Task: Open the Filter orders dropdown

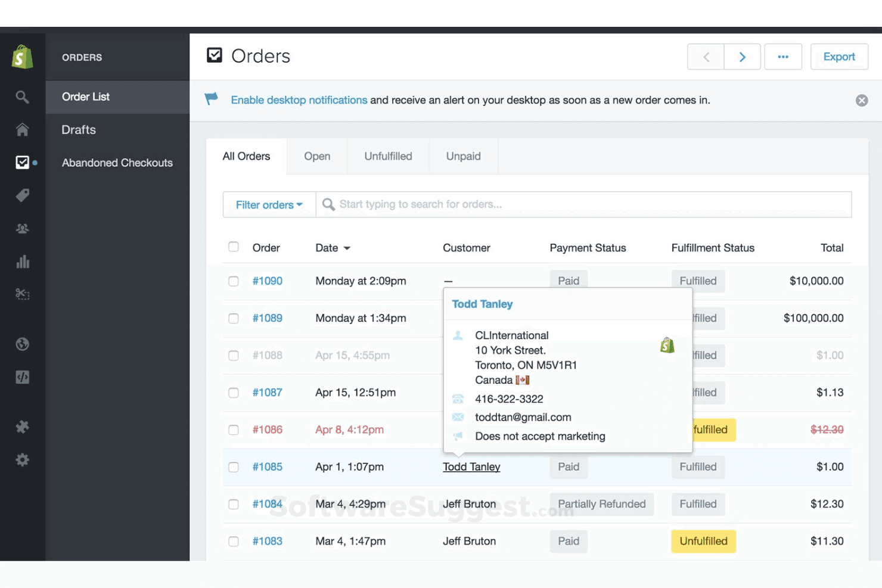Action: click(269, 204)
